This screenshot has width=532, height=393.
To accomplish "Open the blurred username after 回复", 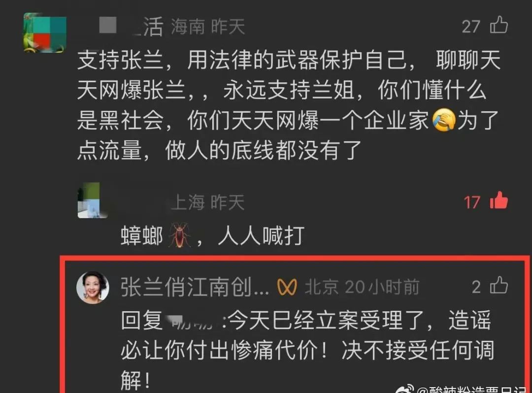I will click(x=193, y=321).
